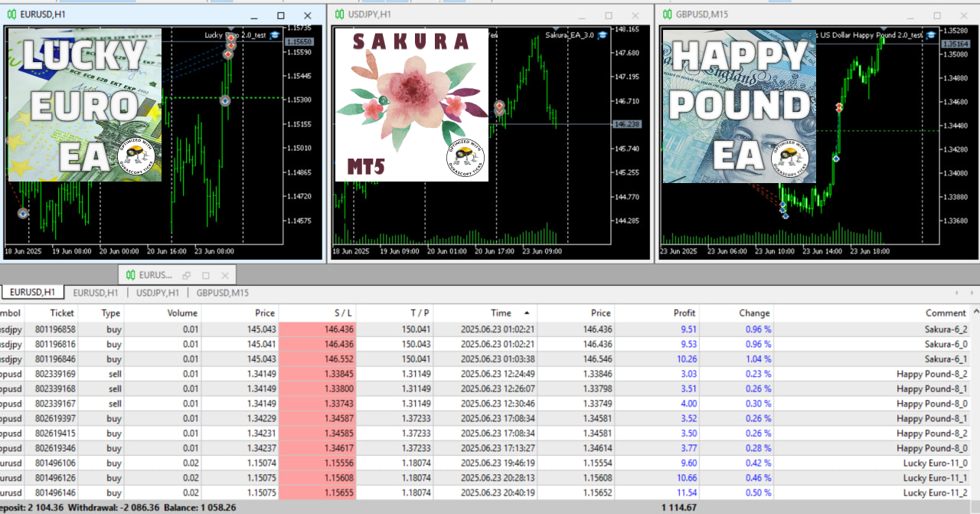Click the hat icon beside Happy Pound 2.0_test
This screenshot has height=514, width=980.
pos(930,35)
